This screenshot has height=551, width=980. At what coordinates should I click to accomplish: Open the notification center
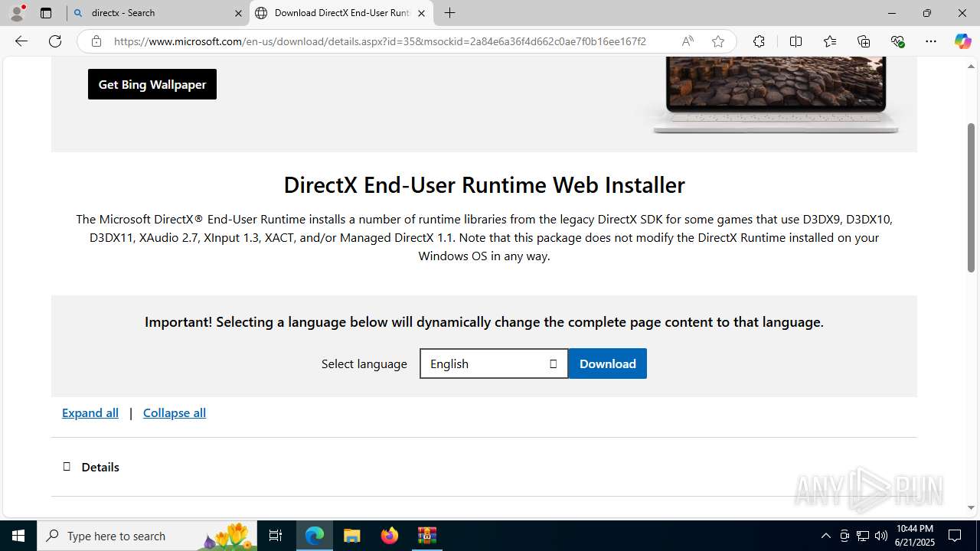[955, 536]
